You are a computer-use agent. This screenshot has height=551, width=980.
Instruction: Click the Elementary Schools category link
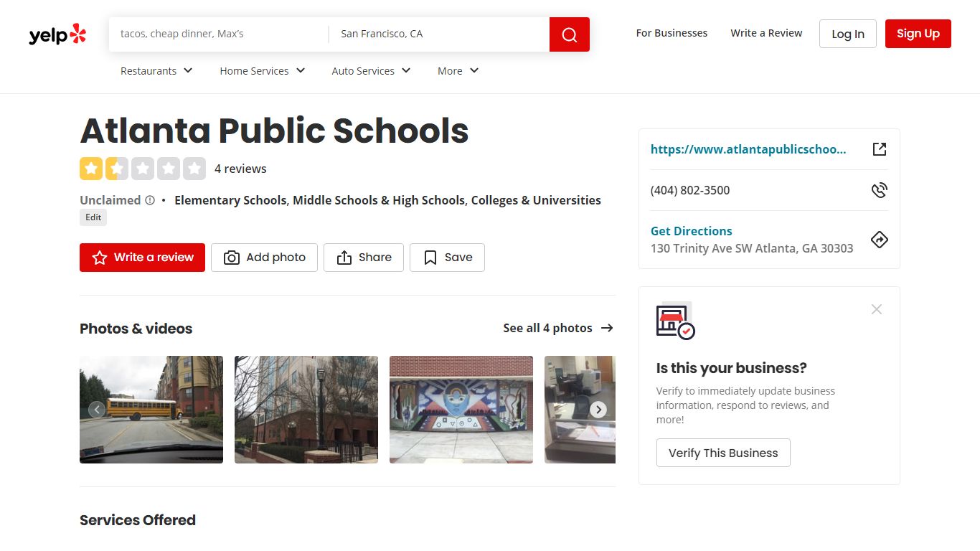tap(230, 200)
